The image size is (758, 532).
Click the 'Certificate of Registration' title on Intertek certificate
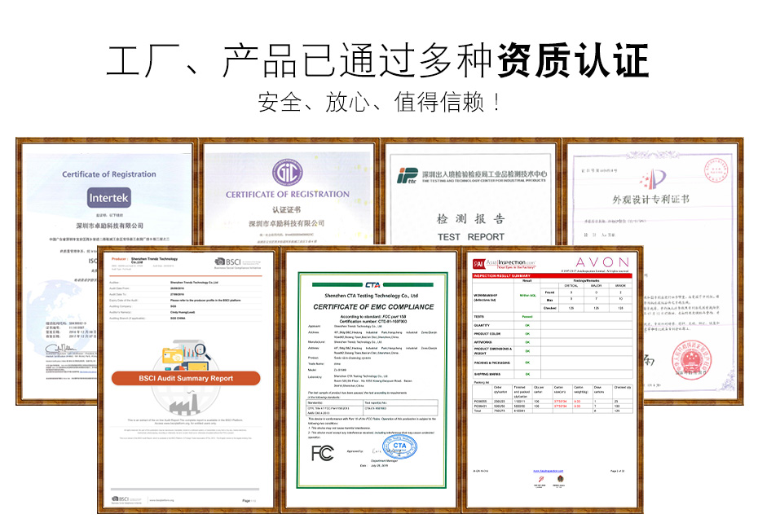click(x=108, y=174)
